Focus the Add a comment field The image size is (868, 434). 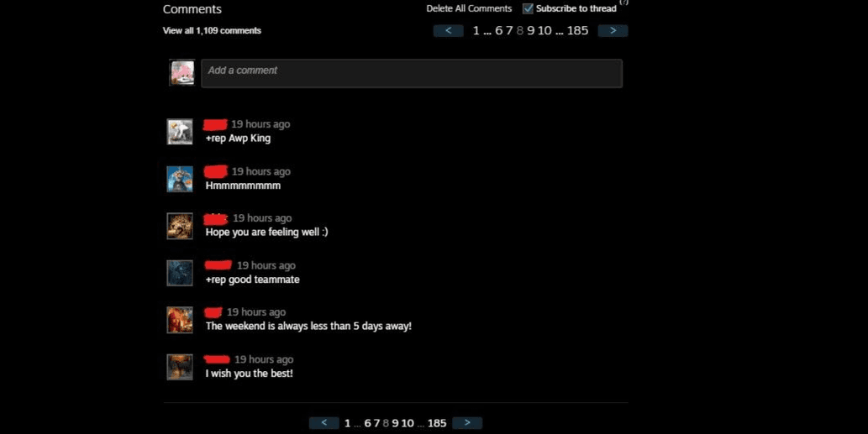pos(412,73)
